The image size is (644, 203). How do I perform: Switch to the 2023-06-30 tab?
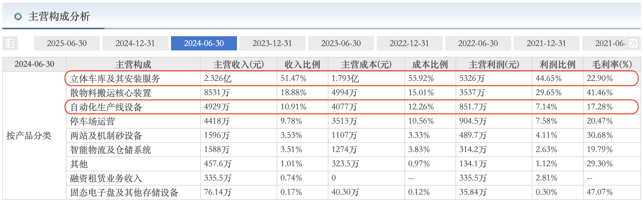(x=341, y=43)
